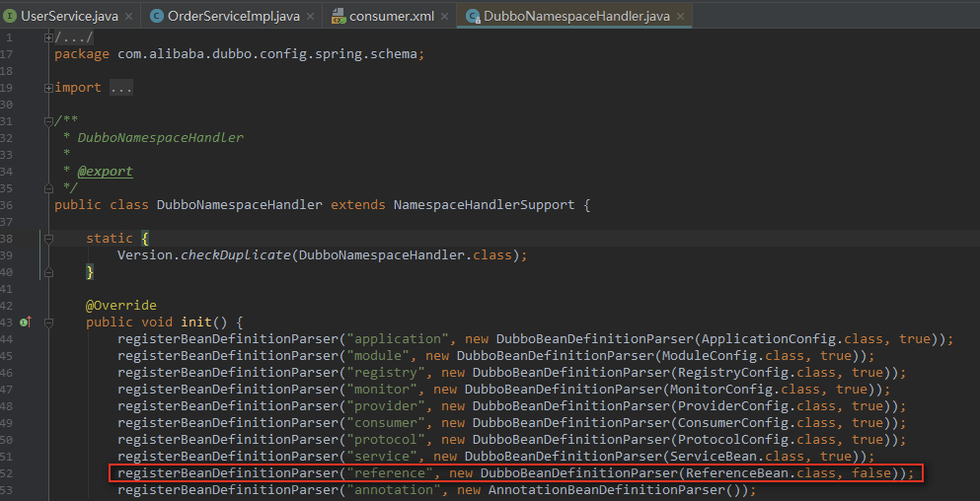Screen dimensions: 980x501
Task: Click the interface icon on UserService.java tab
Action: coord(10,16)
